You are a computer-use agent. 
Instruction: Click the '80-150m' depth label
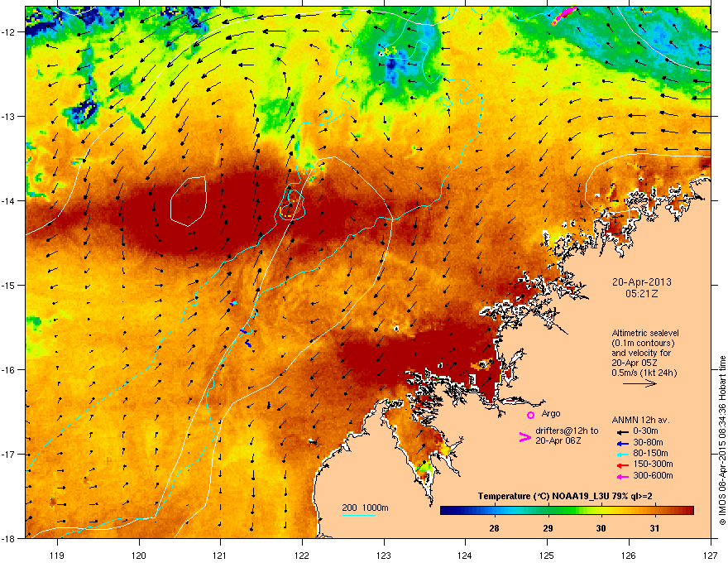[x=650, y=454]
